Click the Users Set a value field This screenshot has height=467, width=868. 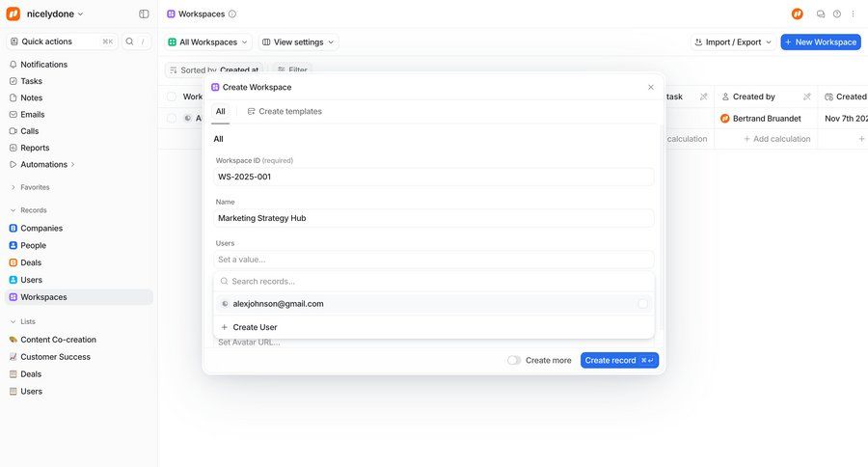433,260
